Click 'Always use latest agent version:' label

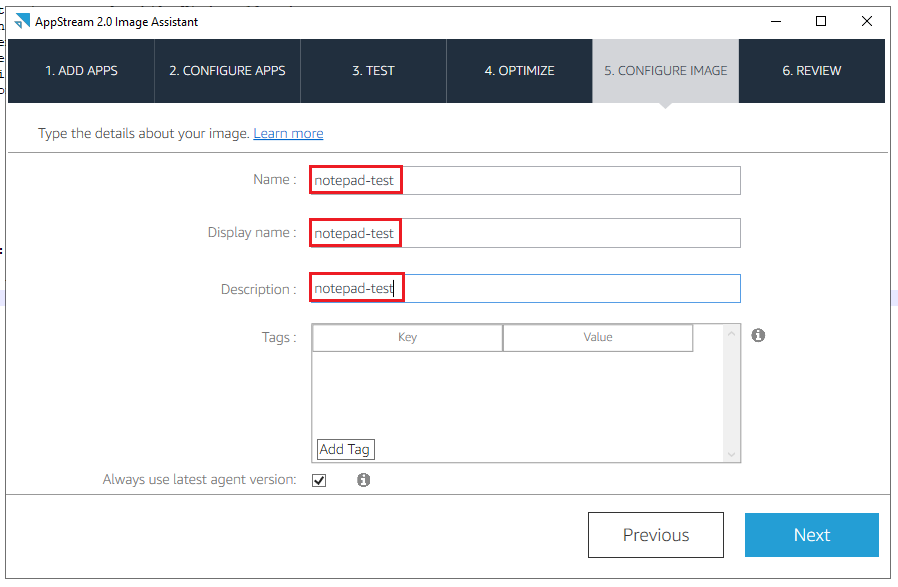pyautogui.click(x=199, y=480)
